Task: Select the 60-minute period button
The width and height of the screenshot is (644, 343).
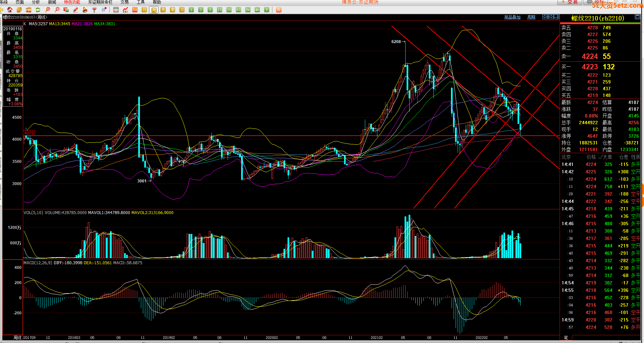Action: [x=238, y=10]
